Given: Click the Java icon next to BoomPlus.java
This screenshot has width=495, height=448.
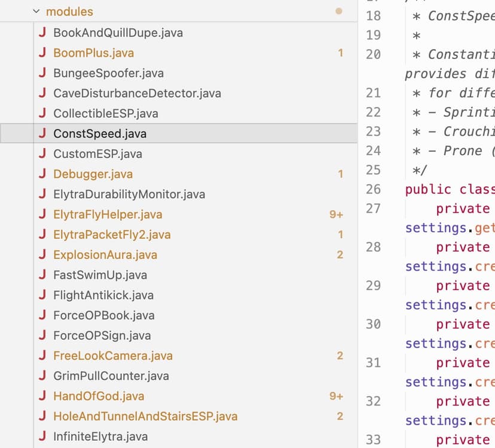Looking at the screenshot, I should tap(42, 53).
